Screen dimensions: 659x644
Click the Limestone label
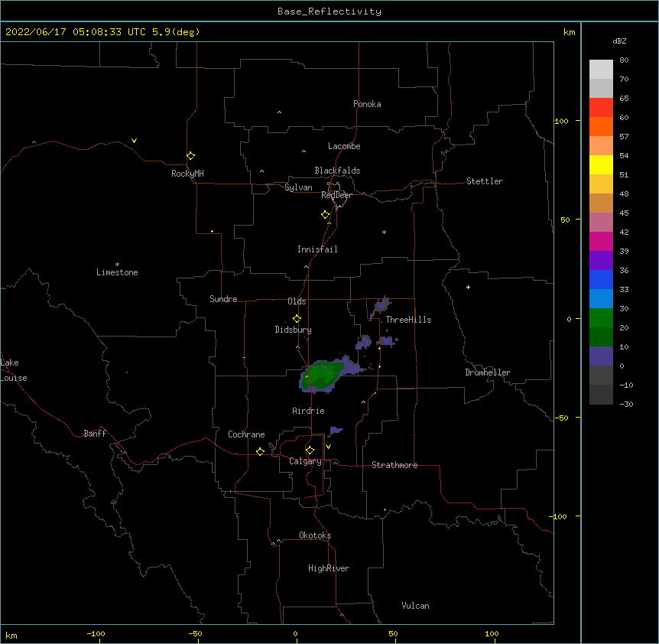(117, 272)
